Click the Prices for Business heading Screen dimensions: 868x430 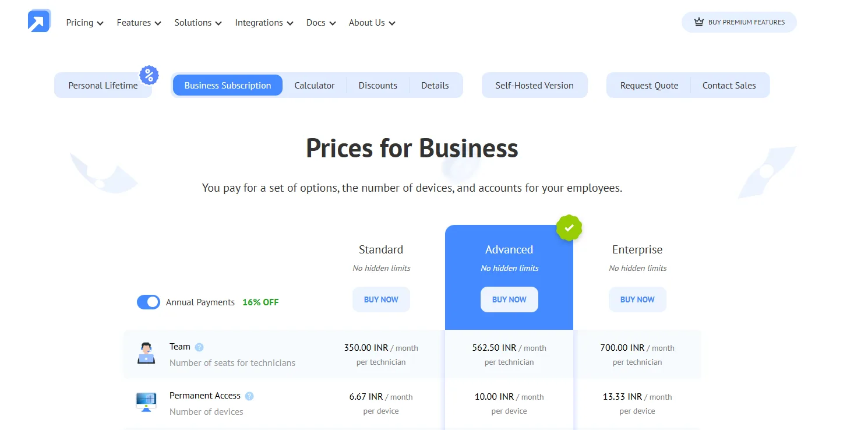tap(412, 148)
